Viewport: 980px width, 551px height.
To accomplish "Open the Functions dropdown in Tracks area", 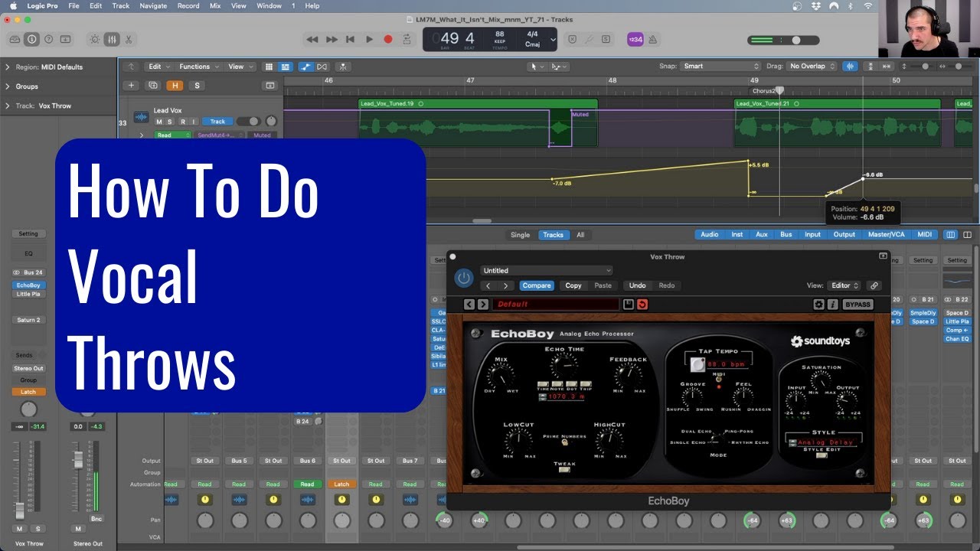I will pyautogui.click(x=199, y=67).
